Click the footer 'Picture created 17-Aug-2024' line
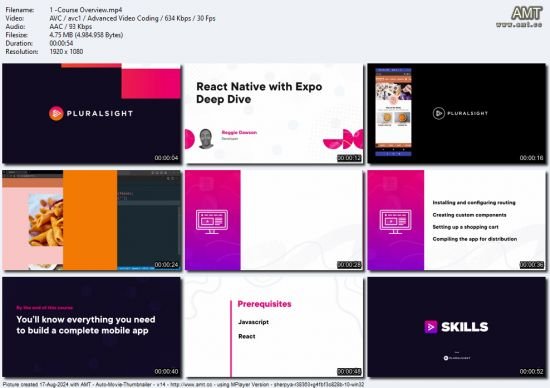 [183, 384]
